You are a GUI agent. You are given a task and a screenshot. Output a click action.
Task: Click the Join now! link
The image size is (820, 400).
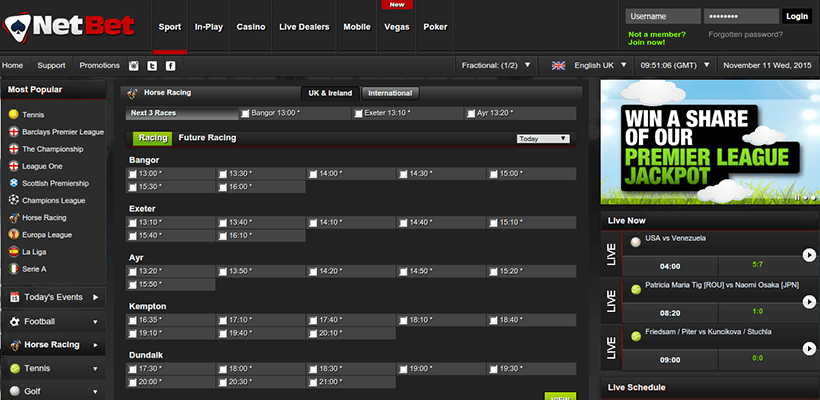647,43
